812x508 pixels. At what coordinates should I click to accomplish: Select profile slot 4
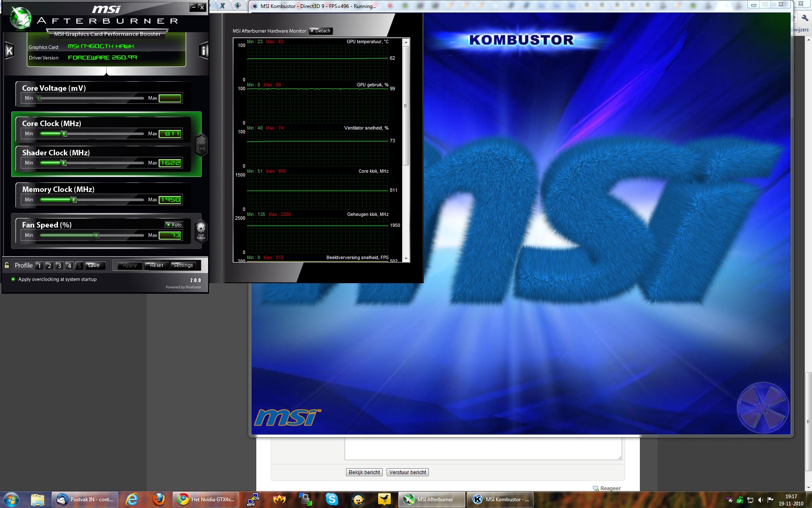click(x=69, y=266)
